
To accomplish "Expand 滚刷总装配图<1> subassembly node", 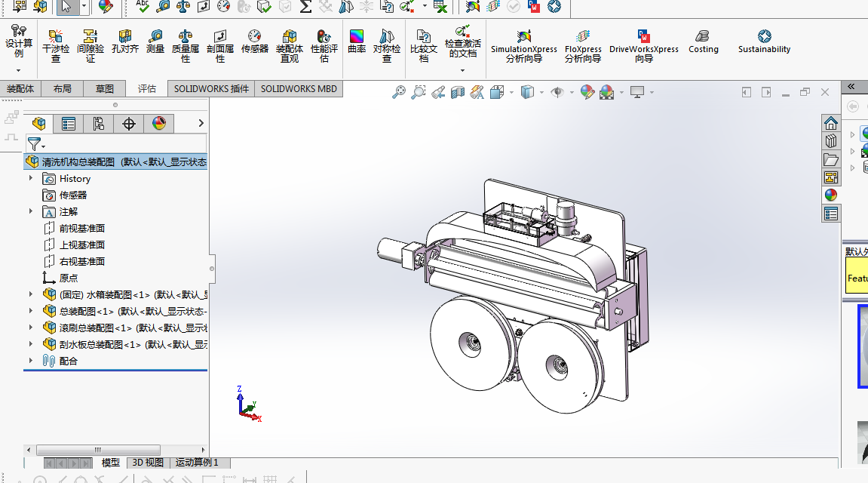I will pos(31,328).
